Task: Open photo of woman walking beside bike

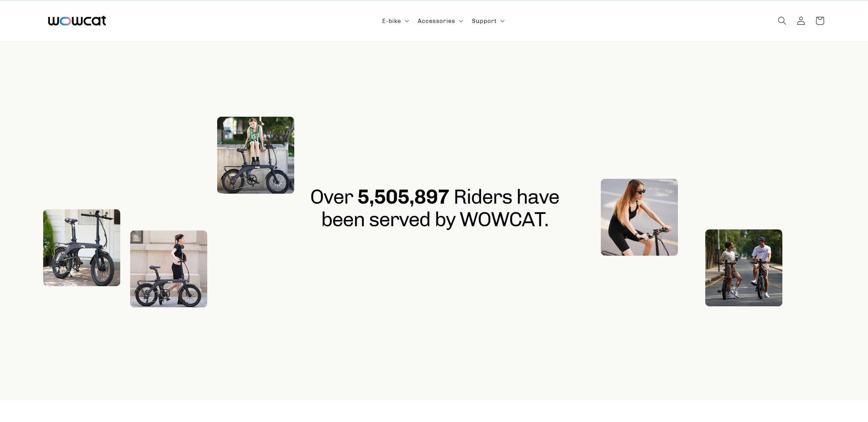Action: (x=169, y=269)
